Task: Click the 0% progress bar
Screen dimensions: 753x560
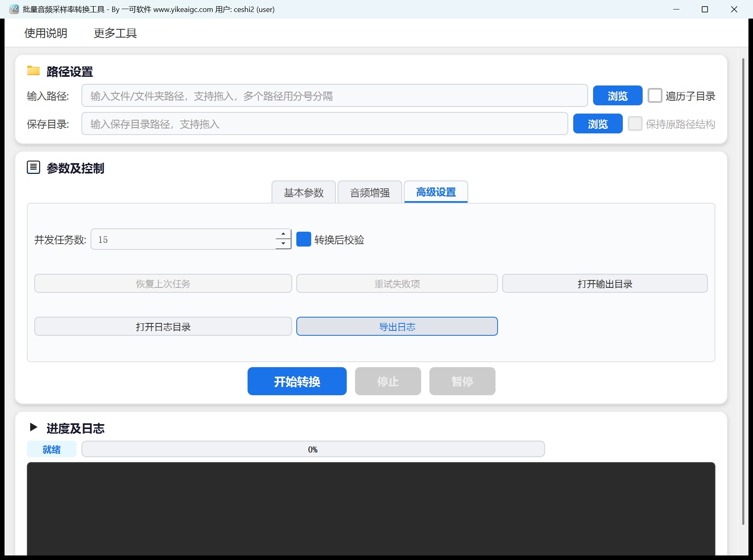Action: [313, 449]
